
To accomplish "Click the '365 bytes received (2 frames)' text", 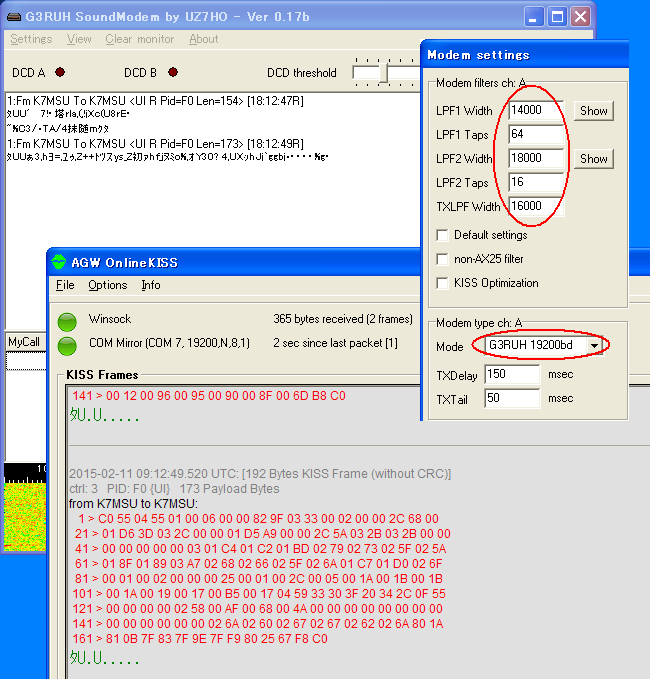I will click(343, 319).
